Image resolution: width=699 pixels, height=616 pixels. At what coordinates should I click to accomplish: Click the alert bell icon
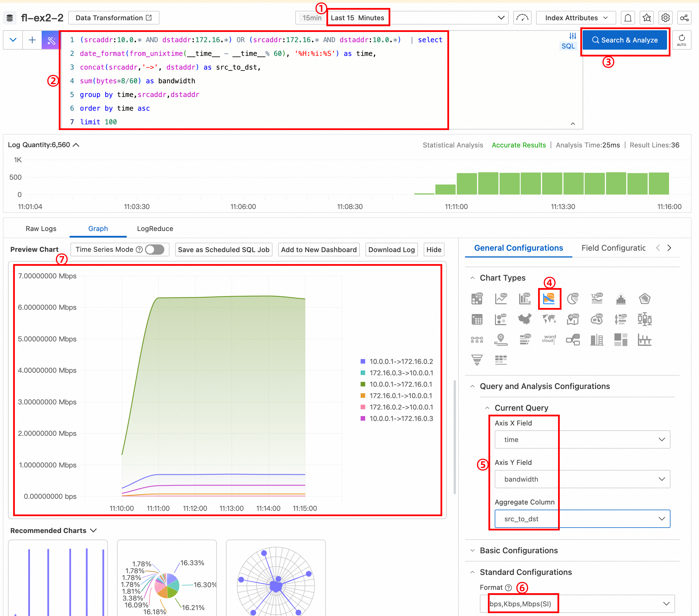pyautogui.click(x=627, y=18)
